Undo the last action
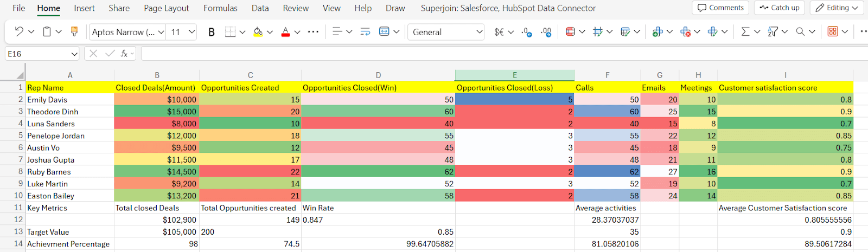The width and height of the screenshot is (868, 252). coord(19,32)
